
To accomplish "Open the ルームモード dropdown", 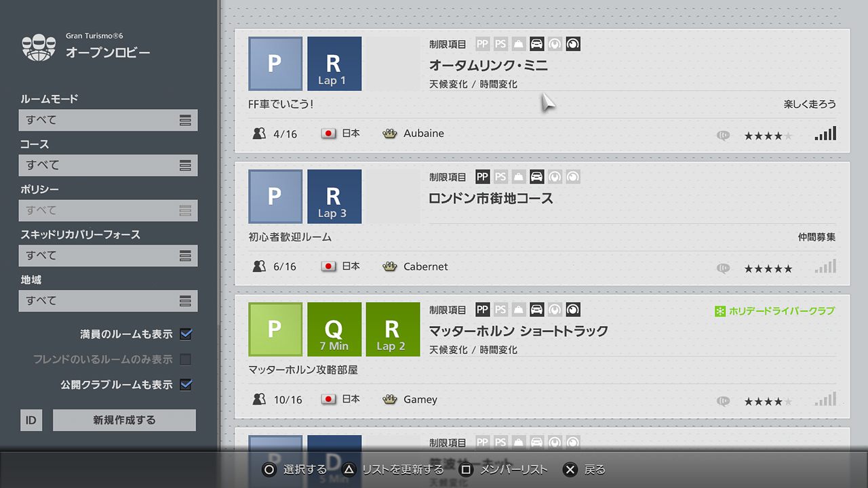I will pos(108,120).
